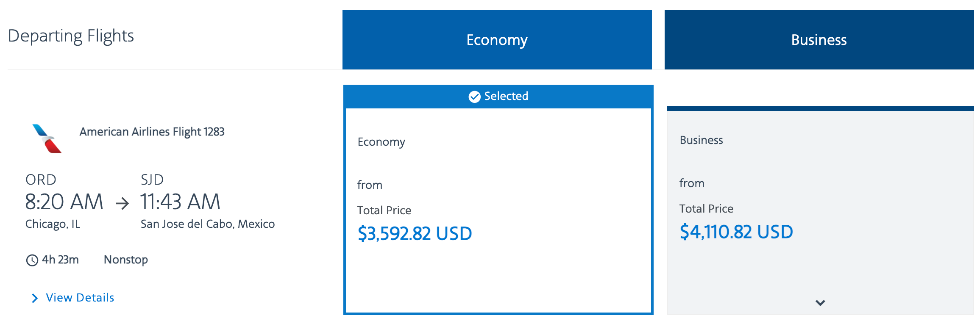Click the 4h 23m duration text
This screenshot has height=321, width=980.
59,260
